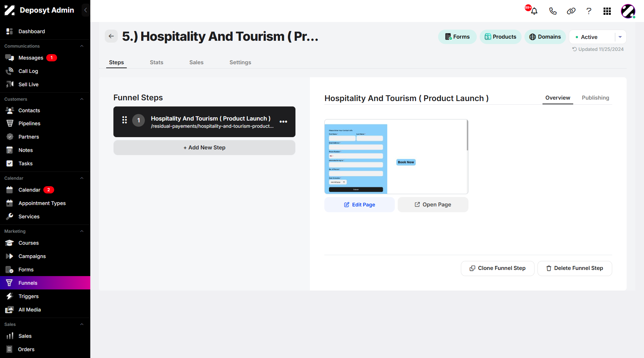The height and width of the screenshot is (358, 644).
Task: Click Clone Funnel Step
Action: 497,268
